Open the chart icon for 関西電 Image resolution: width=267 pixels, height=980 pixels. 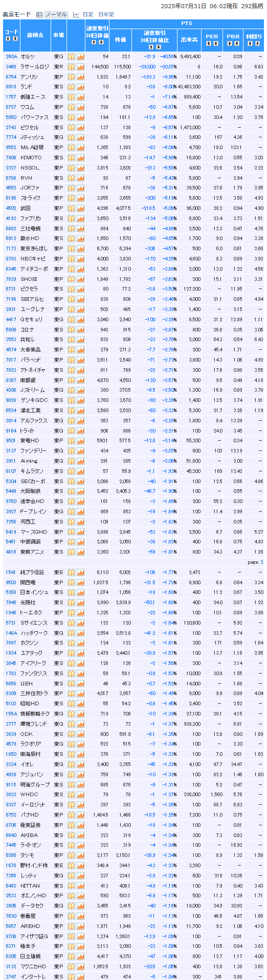tap(80, 582)
